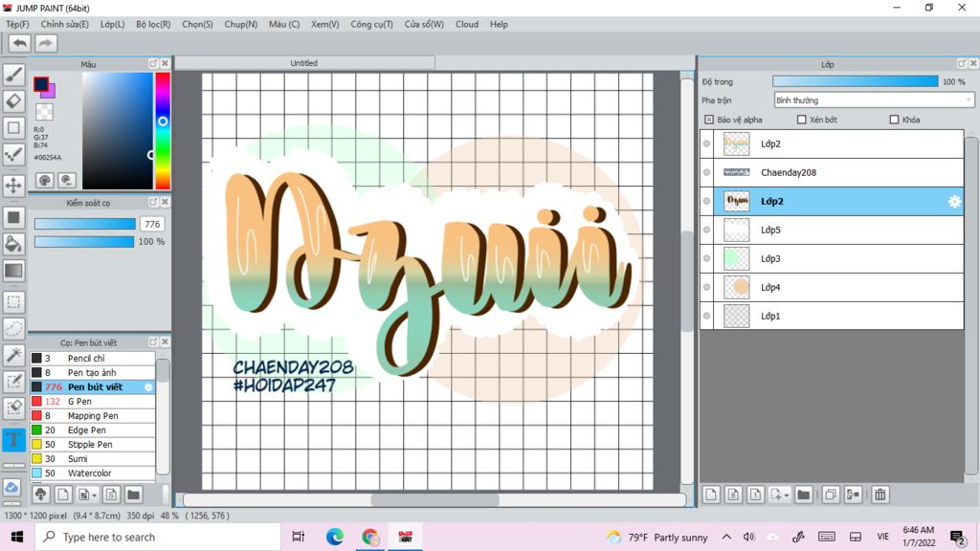Select the Mapping Pen brush
This screenshot has width=980, height=551.
93,416
